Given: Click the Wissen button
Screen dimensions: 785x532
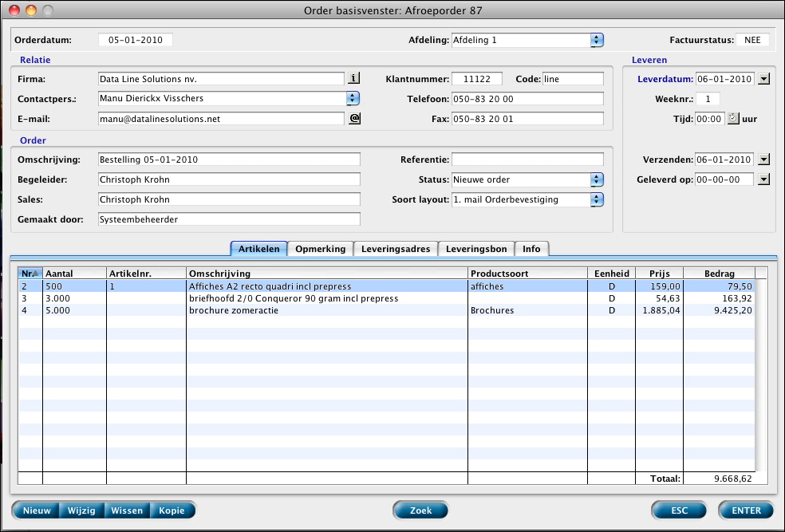Looking at the screenshot, I should click(x=127, y=510).
